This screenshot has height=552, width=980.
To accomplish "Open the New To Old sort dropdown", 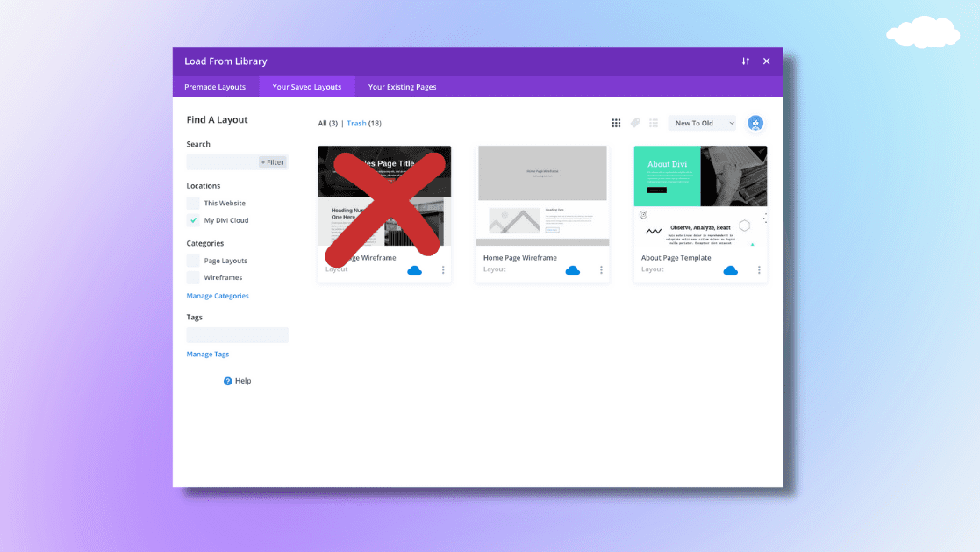I will click(703, 124).
